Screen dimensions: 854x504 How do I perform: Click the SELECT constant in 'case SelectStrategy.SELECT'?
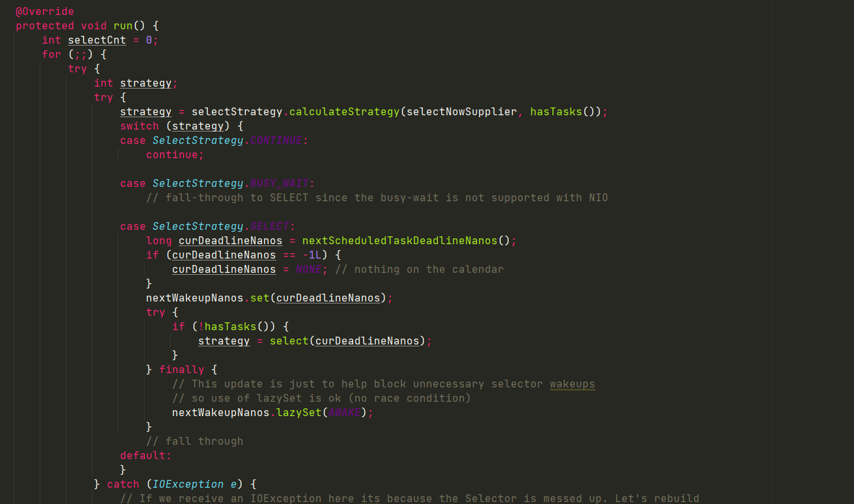(x=270, y=226)
